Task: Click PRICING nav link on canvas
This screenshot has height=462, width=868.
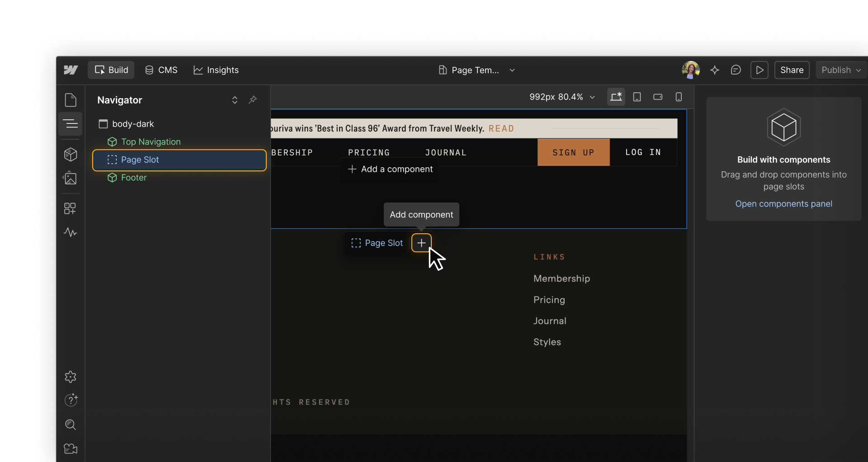Action: coord(369,153)
